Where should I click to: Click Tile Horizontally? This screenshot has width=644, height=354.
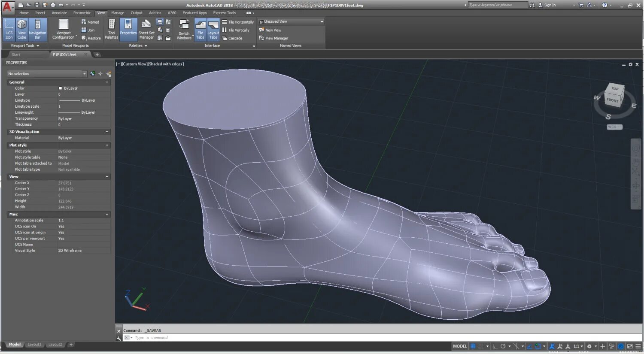coord(238,22)
